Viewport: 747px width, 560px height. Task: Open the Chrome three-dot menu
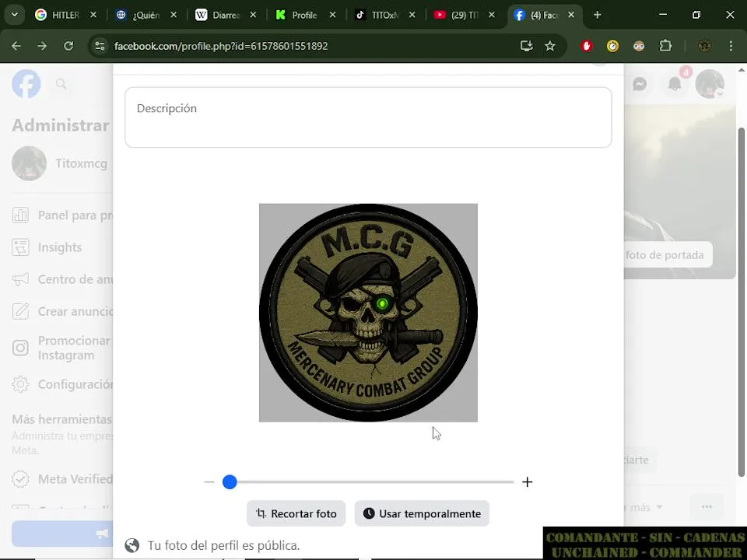[x=731, y=46]
